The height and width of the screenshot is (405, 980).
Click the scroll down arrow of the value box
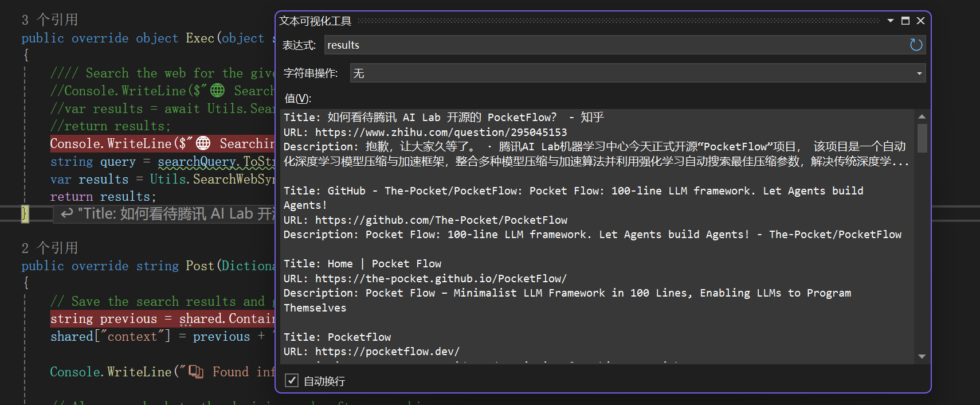[922, 357]
